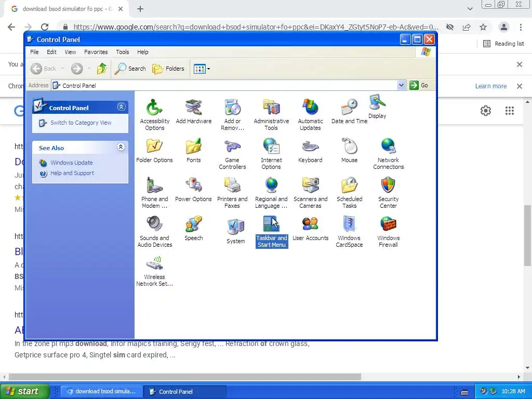
Task: Expand Chrome tab search chevron
Action: point(470,9)
